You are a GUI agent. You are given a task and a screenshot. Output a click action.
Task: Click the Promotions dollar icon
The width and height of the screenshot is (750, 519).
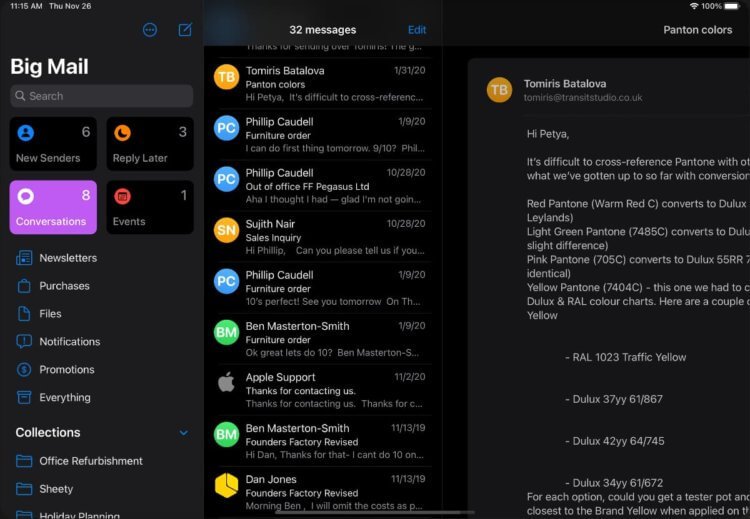point(24,369)
